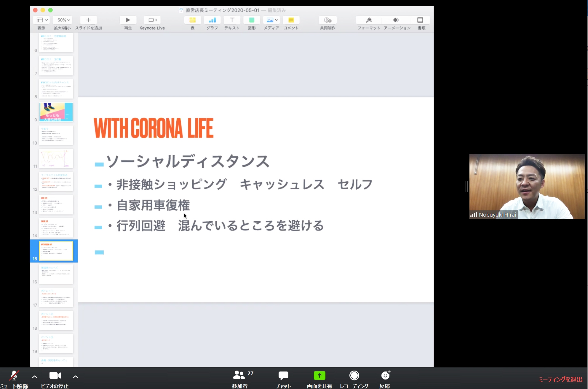
Task: Open the フォーマット format panel
Action: pos(369,20)
